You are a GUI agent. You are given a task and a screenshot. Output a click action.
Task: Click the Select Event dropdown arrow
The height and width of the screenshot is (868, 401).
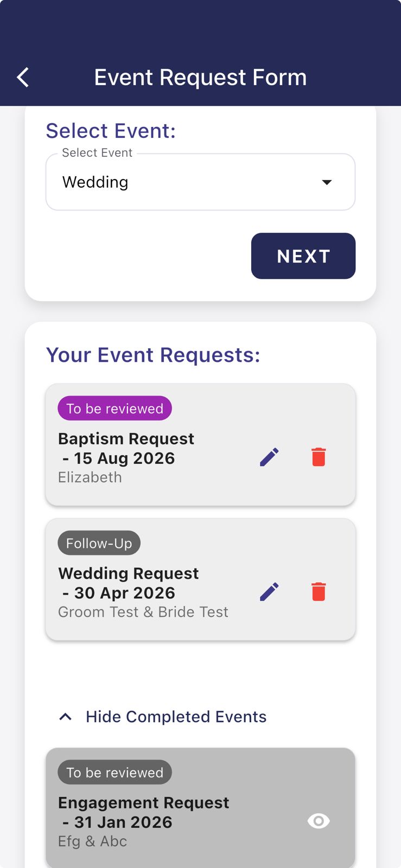click(x=327, y=182)
